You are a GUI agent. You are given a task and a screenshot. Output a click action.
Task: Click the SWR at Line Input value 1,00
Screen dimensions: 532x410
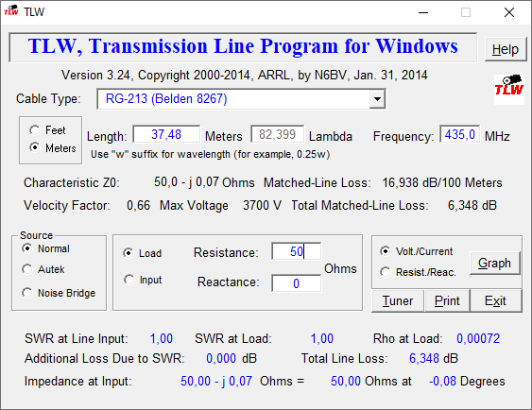[x=162, y=338]
